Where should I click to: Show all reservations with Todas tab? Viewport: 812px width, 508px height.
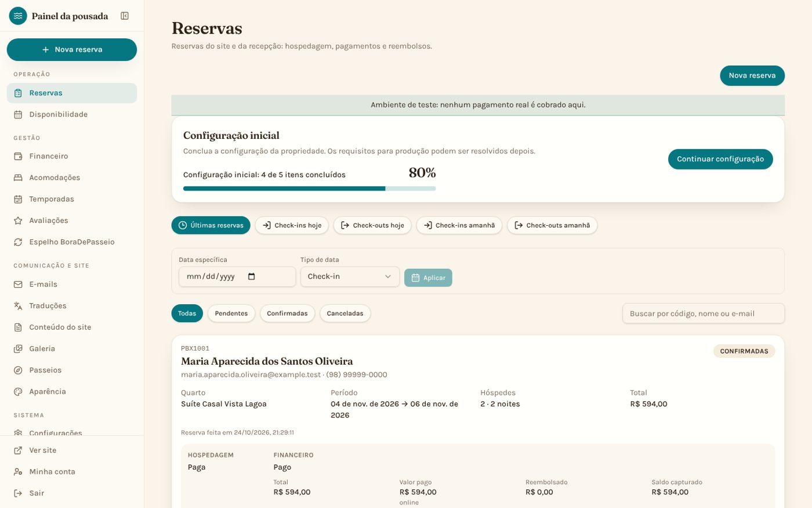[187, 314]
